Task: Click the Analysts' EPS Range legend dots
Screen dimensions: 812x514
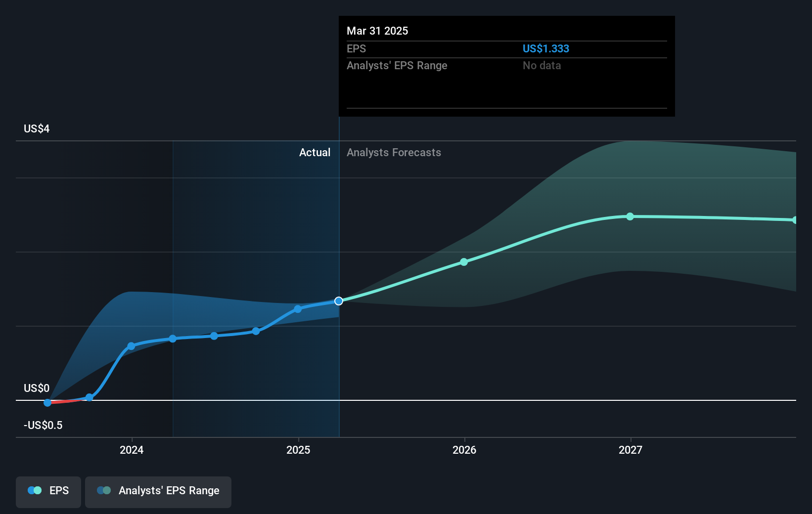Action: click(104, 490)
